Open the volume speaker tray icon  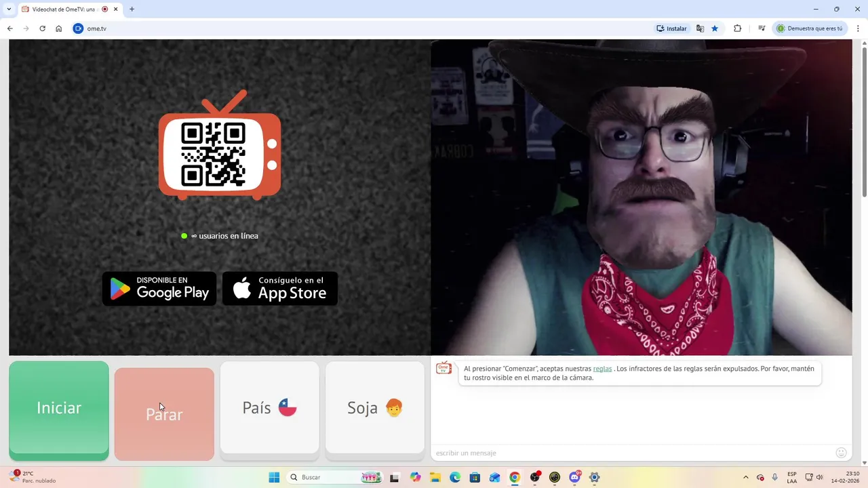coord(819,477)
